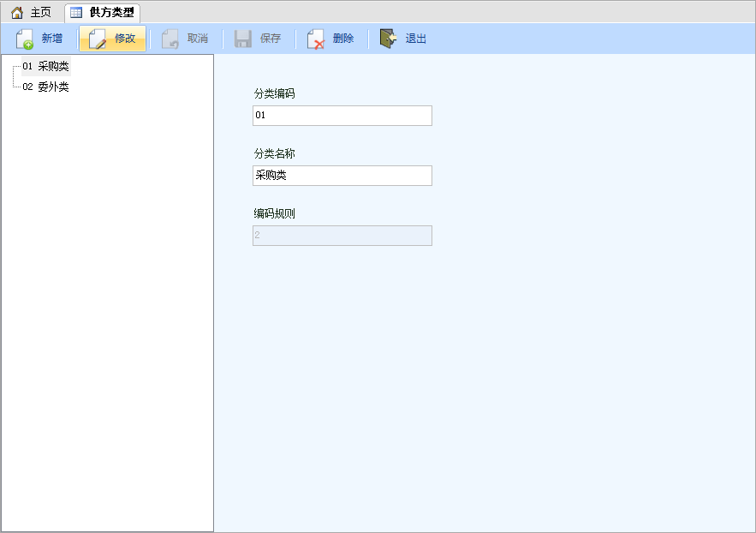
Task: Click the 取消 button label
Action: [198, 39]
